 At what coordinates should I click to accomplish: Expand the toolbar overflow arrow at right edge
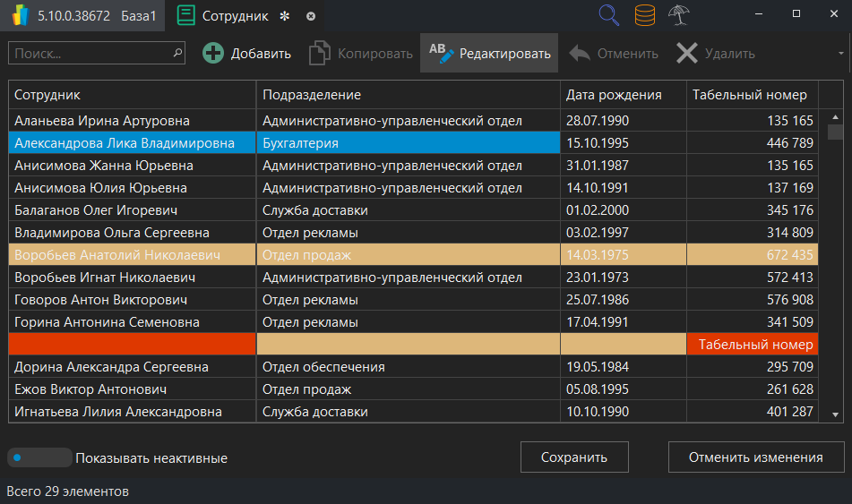(841, 54)
